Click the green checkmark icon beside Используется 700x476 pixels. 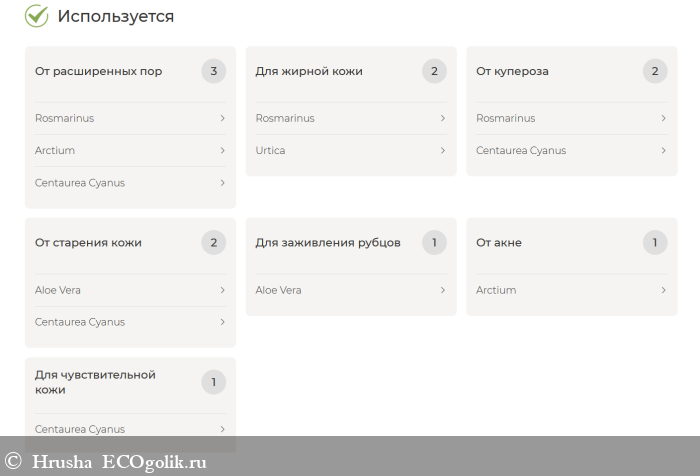[36, 16]
